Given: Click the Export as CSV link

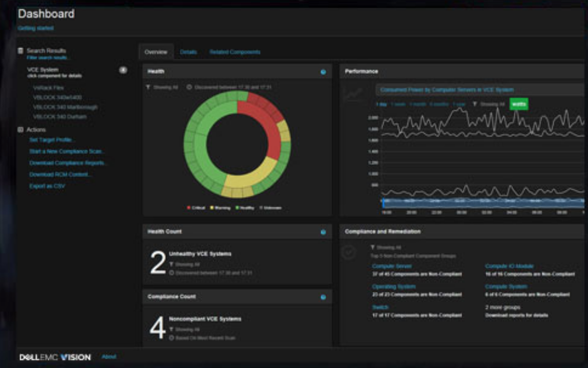Looking at the screenshot, I should (x=47, y=186).
